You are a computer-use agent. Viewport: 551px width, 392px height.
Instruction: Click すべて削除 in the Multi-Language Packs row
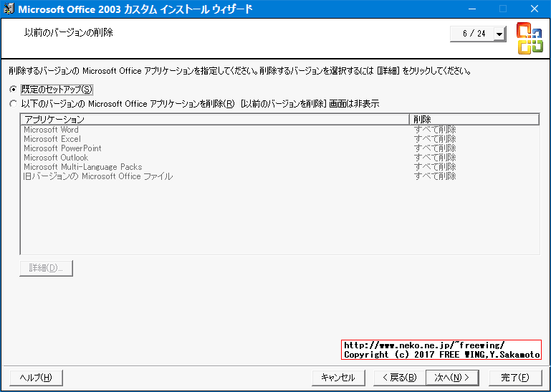[435, 167]
